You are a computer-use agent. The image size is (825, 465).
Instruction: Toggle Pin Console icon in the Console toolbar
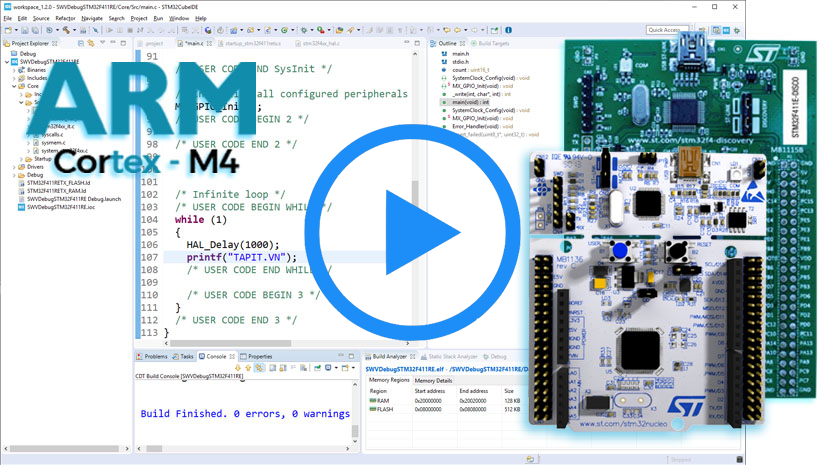coord(317,368)
